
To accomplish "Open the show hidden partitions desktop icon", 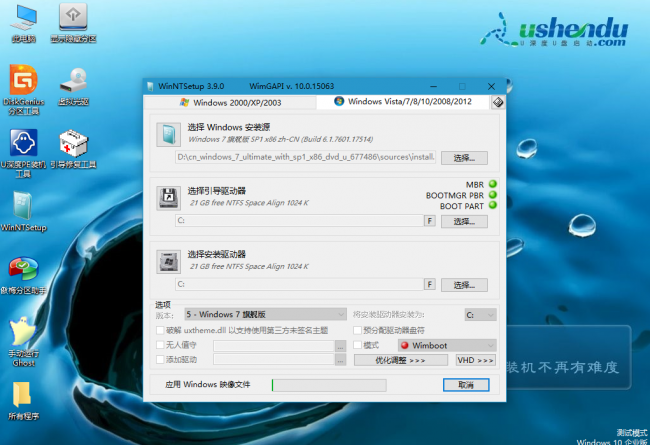I will click(73, 23).
